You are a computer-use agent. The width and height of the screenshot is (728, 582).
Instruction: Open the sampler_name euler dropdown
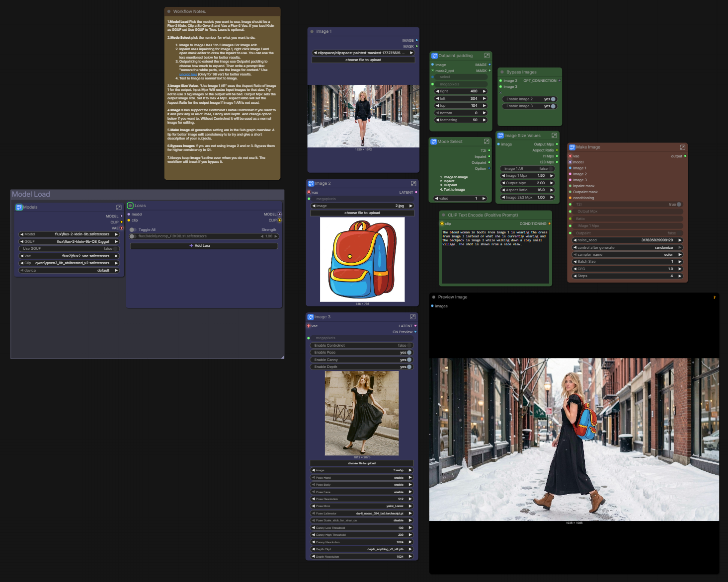(628, 255)
